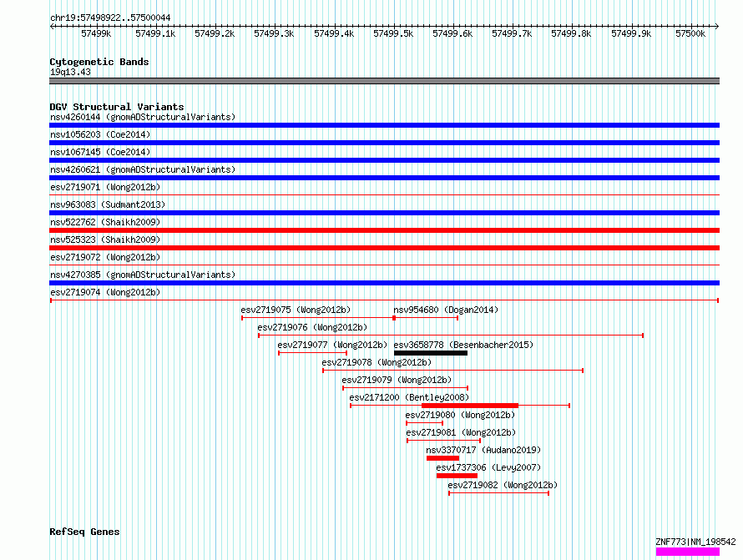The width and height of the screenshot is (743, 560).
Task: Click the magenta ZNF773 gene bar
Action: (688, 552)
